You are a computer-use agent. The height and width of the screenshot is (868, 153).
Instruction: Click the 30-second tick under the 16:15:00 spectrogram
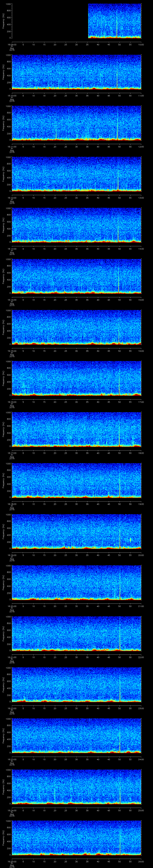(76, 351)
